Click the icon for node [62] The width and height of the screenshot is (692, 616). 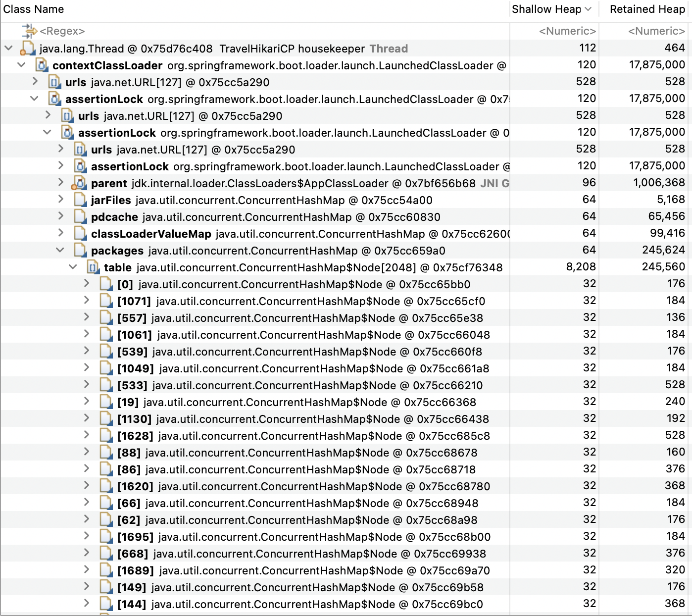pyautogui.click(x=106, y=520)
